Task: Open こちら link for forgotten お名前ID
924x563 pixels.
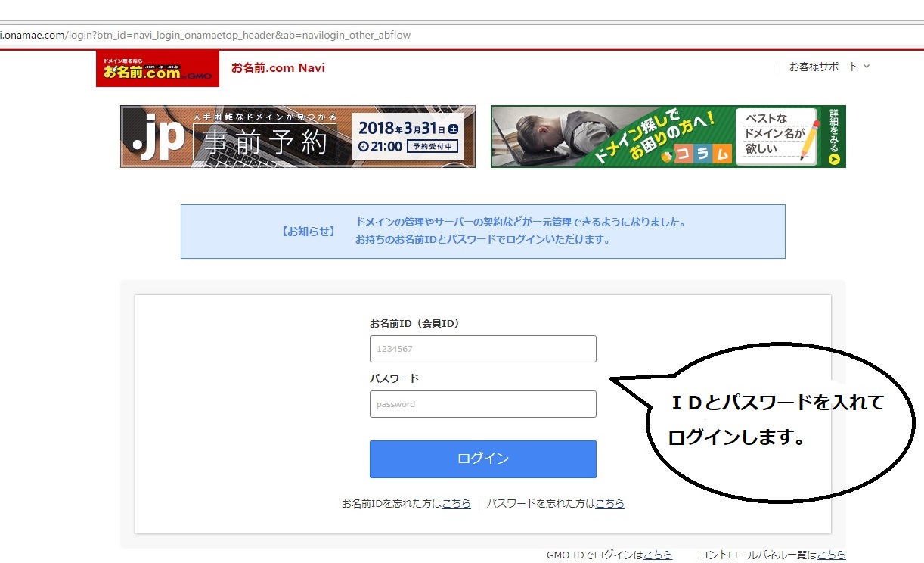Action: tap(457, 503)
